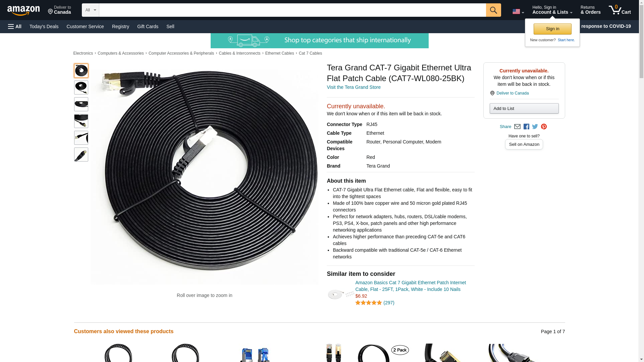The height and width of the screenshot is (362, 644).
Task: Share product via email icon
Action: click(517, 127)
